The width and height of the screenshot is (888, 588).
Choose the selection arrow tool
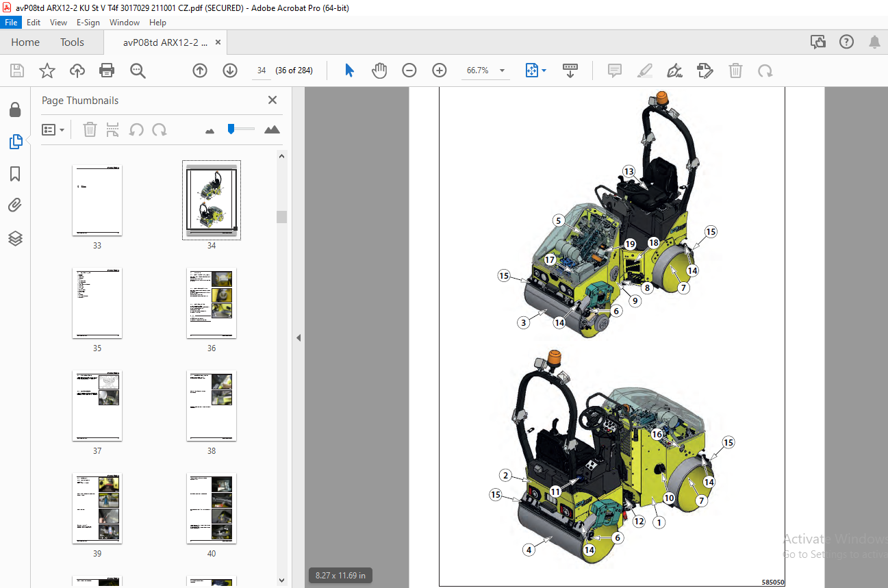click(x=350, y=71)
